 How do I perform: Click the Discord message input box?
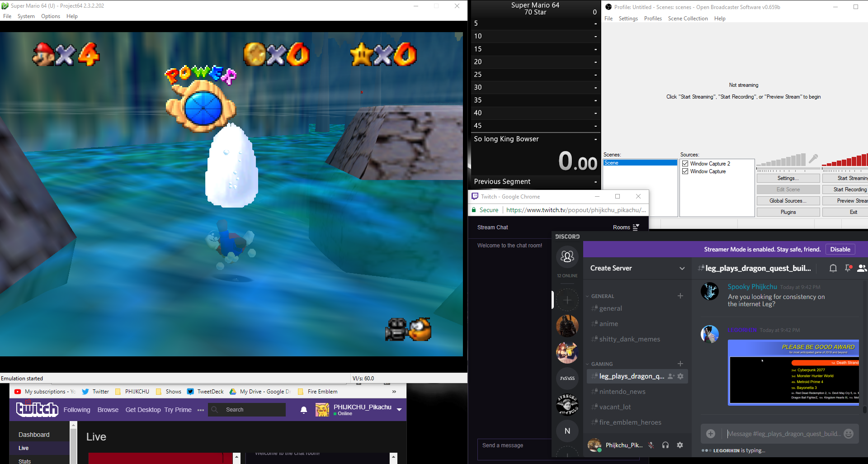tap(784, 434)
